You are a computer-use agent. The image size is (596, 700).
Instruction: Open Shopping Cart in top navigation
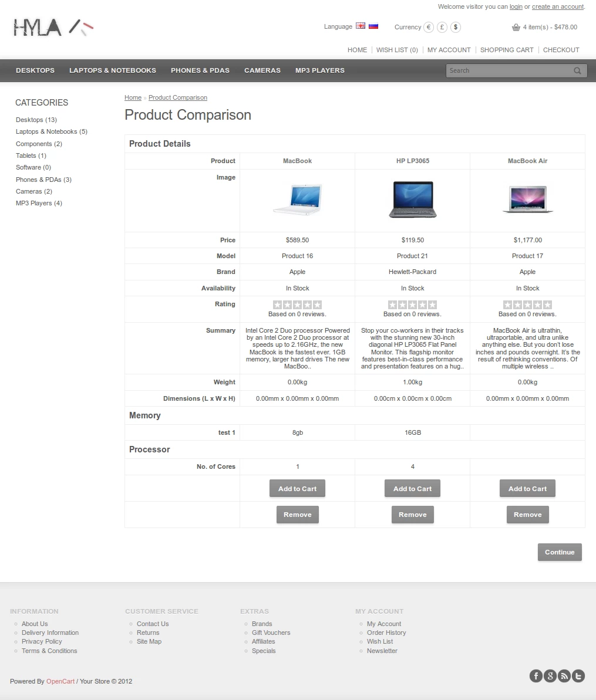(507, 50)
